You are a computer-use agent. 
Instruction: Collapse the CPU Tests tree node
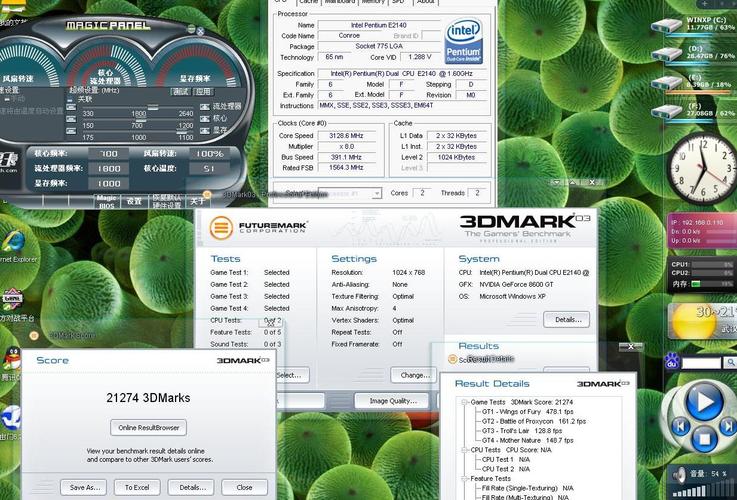[x=464, y=450]
